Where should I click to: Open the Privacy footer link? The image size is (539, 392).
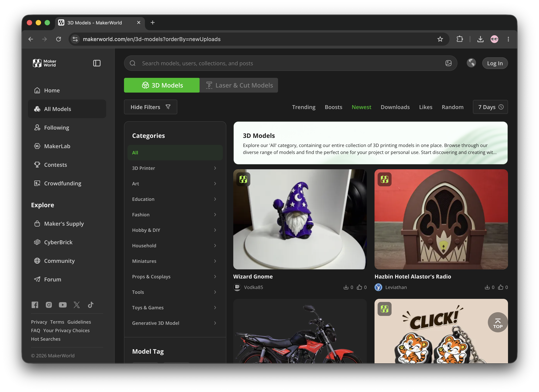(x=39, y=322)
